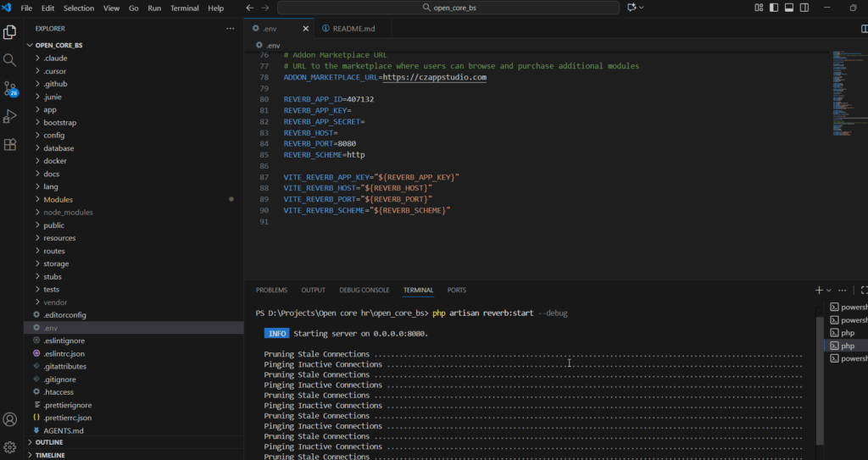Expand the Modules folder
The height and width of the screenshot is (460, 868).
tap(58, 199)
